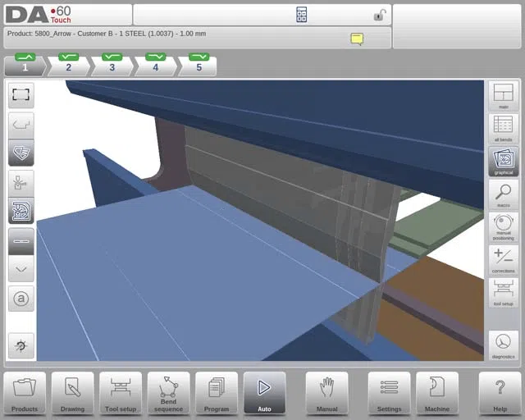The image size is (525, 420).
Task: Open the main view mode
Action: [x=503, y=96]
